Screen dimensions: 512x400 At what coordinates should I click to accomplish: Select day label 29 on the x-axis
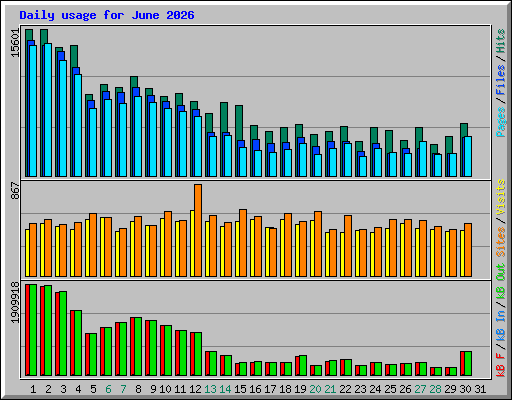click(450, 389)
